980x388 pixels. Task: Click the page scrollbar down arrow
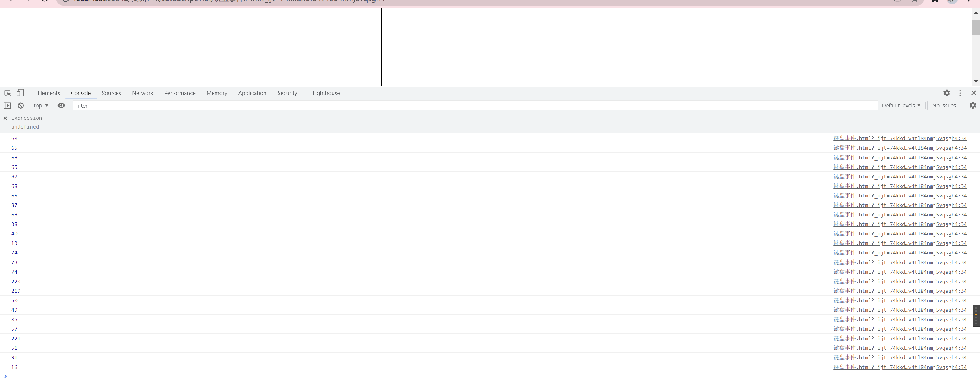coord(976,81)
